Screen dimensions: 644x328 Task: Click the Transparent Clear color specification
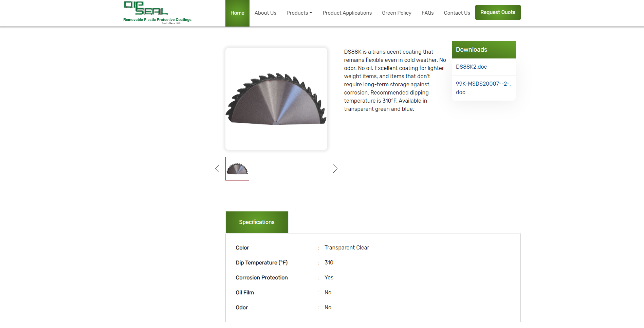tap(347, 247)
